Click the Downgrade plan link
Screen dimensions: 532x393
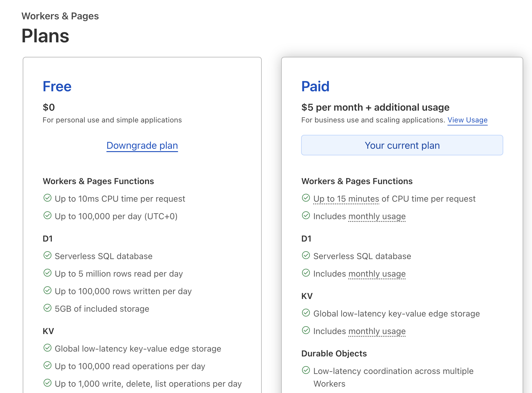(142, 146)
